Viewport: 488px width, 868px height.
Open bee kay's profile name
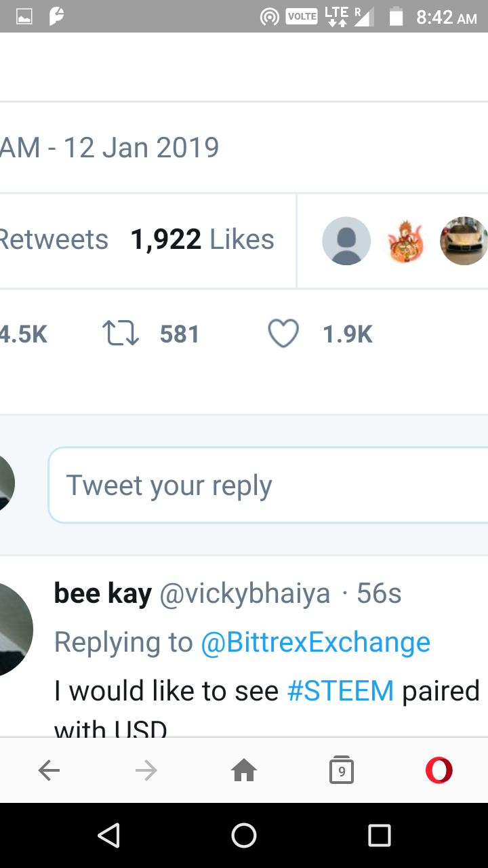pos(102,594)
